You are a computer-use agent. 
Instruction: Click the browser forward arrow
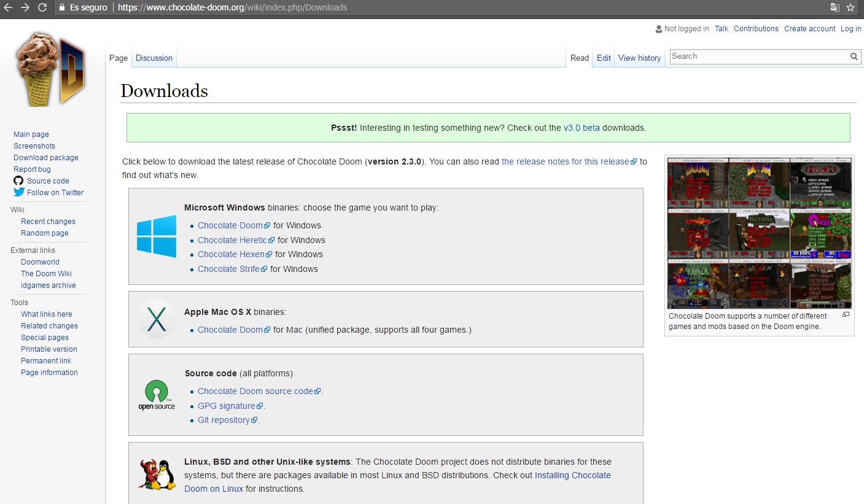pyautogui.click(x=25, y=7)
